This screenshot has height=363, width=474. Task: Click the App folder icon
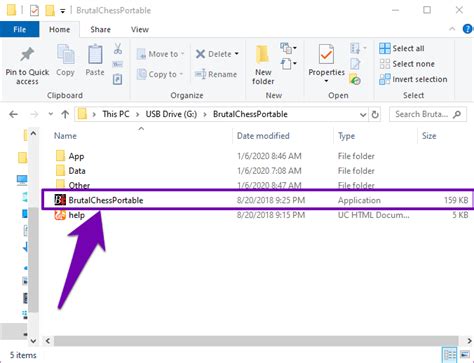coord(60,156)
